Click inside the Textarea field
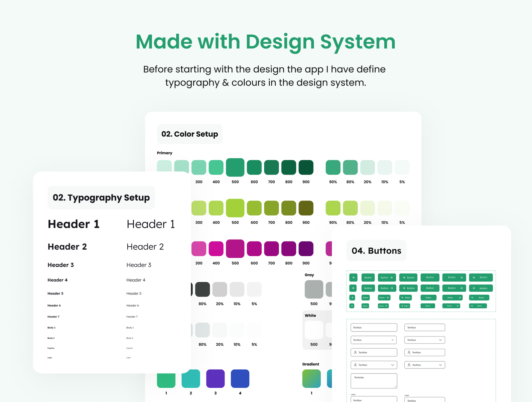 click(x=374, y=381)
